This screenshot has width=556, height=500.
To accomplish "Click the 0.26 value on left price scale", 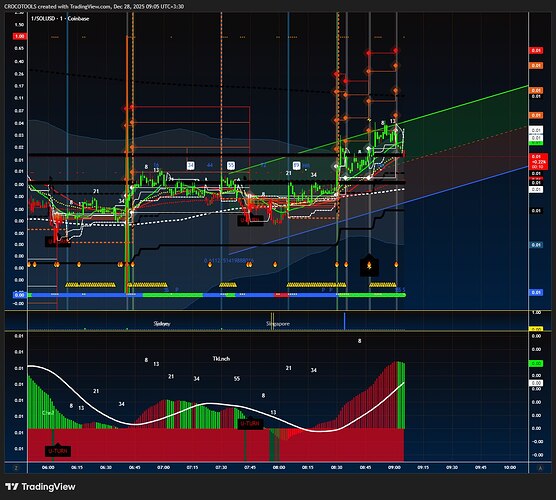I will [x=19, y=74].
